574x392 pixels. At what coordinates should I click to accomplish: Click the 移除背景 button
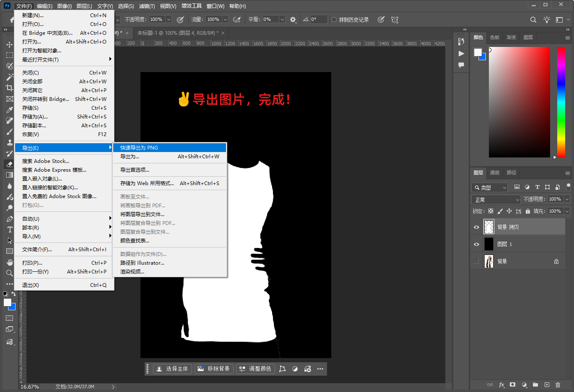214,369
